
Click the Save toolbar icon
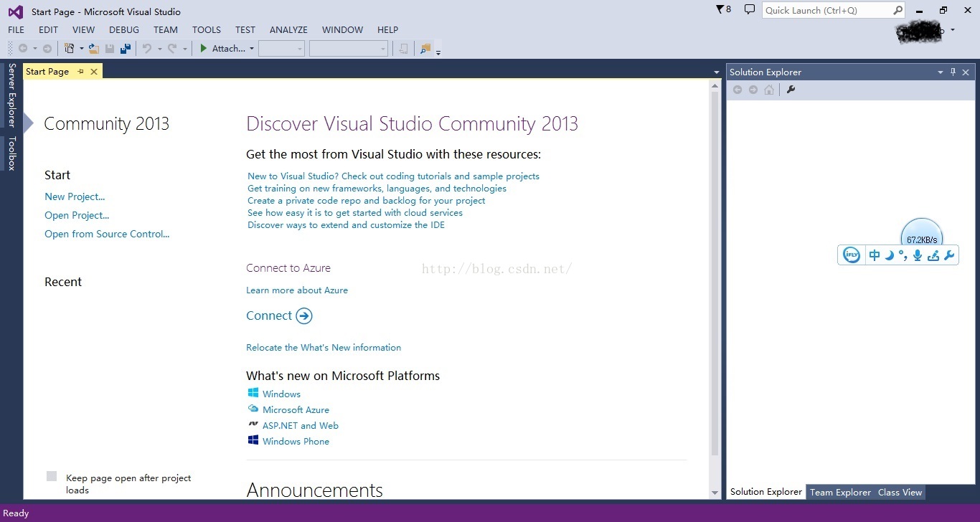pos(110,49)
